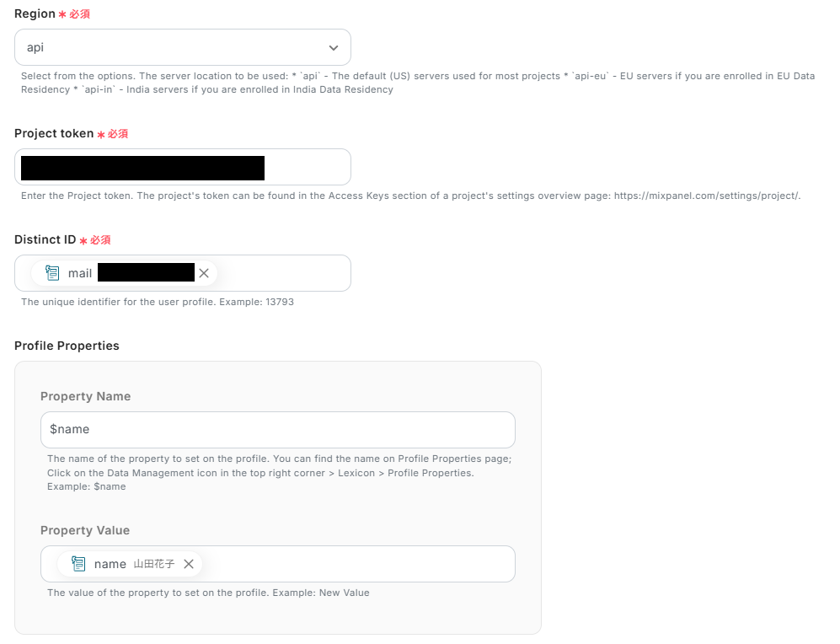The height and width of the screenshot is (644, 840).
Task: Select the mail chip label text
Action: [80, 273]
